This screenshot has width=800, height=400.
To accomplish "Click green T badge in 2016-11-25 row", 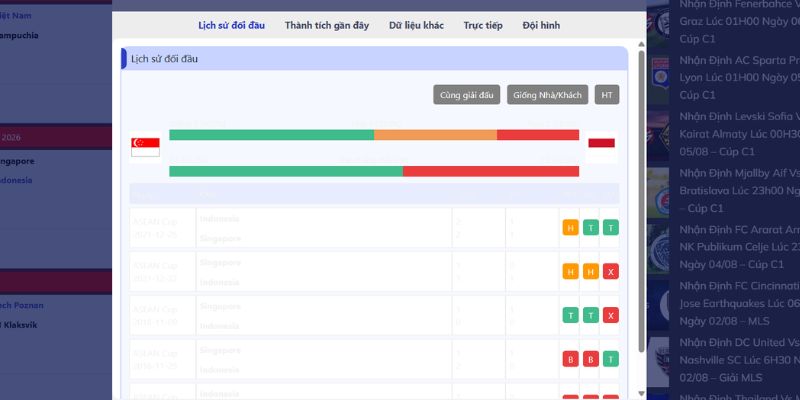I will click(x=610, y=359).
